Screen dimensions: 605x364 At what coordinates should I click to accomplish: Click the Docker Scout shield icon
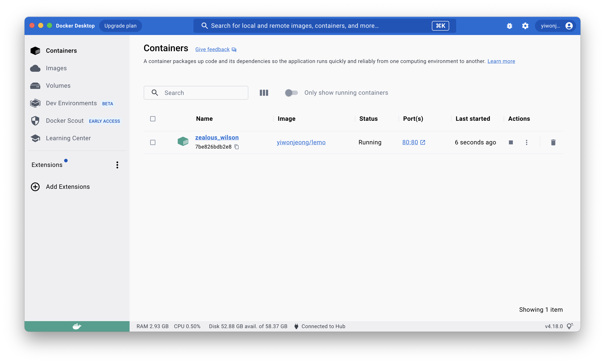pos(35,121)
